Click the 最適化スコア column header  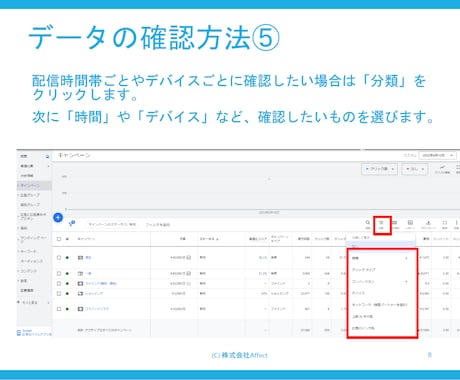point(258,239)
